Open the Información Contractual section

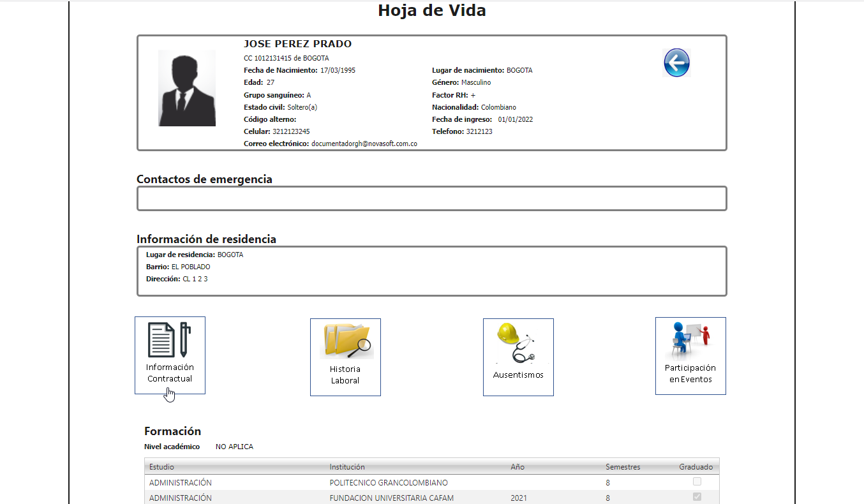(169, 355)
